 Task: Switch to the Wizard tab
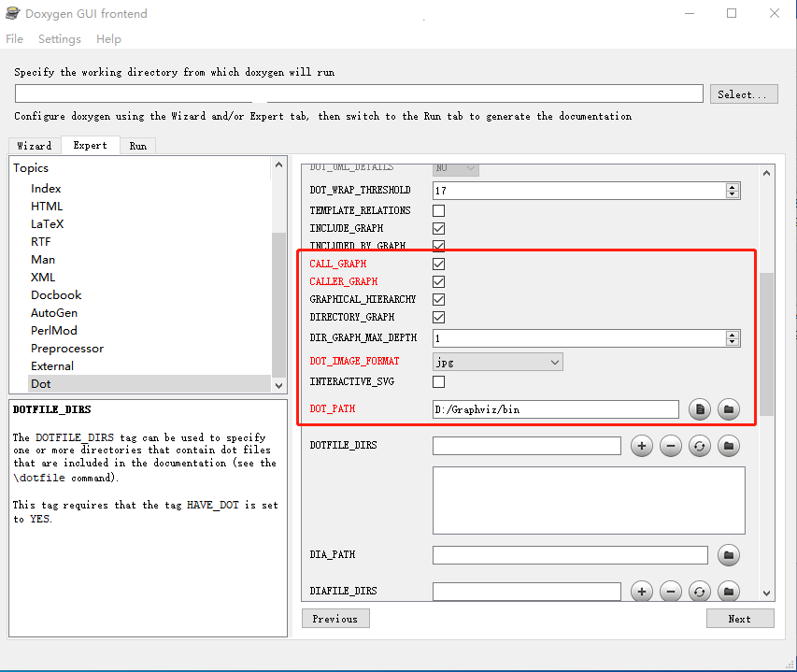click(x=35, y=146)
